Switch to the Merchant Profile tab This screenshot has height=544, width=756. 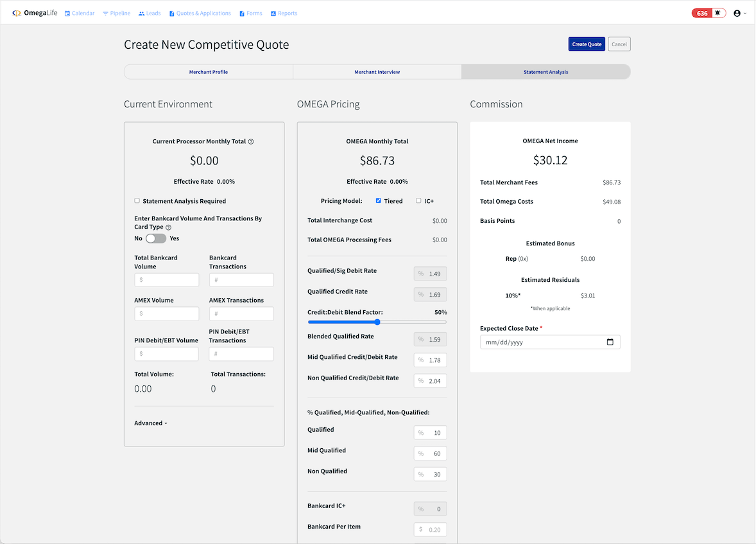coord(209,72)
